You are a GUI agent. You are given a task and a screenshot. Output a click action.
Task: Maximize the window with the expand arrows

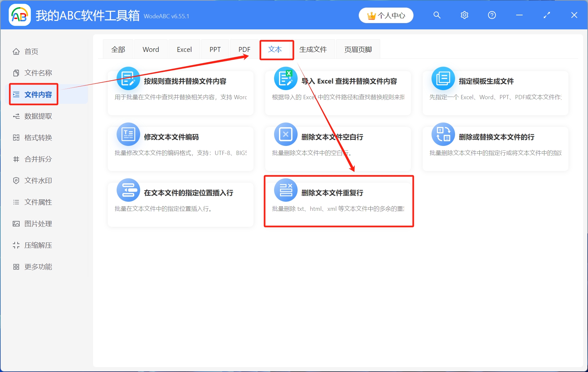point(547,15)
